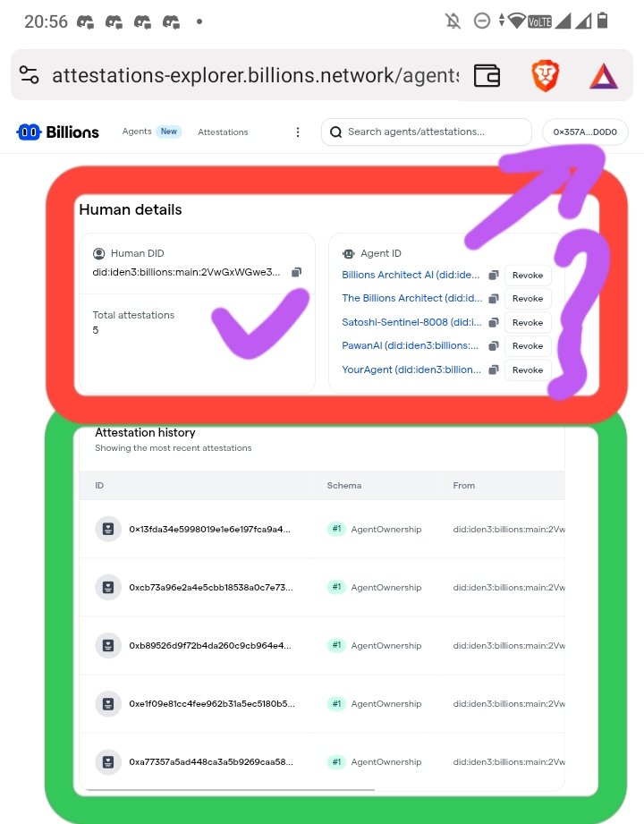Image resolution: width=644 pixels, height=824 pixels.
Task: Tap the Brave Rewards triangle icon
Action: [604, 76]
